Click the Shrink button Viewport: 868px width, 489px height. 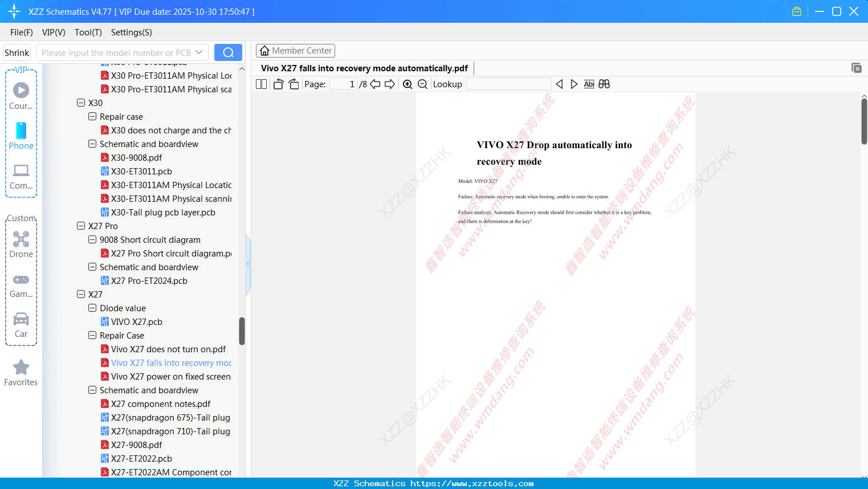pos(17,52)
